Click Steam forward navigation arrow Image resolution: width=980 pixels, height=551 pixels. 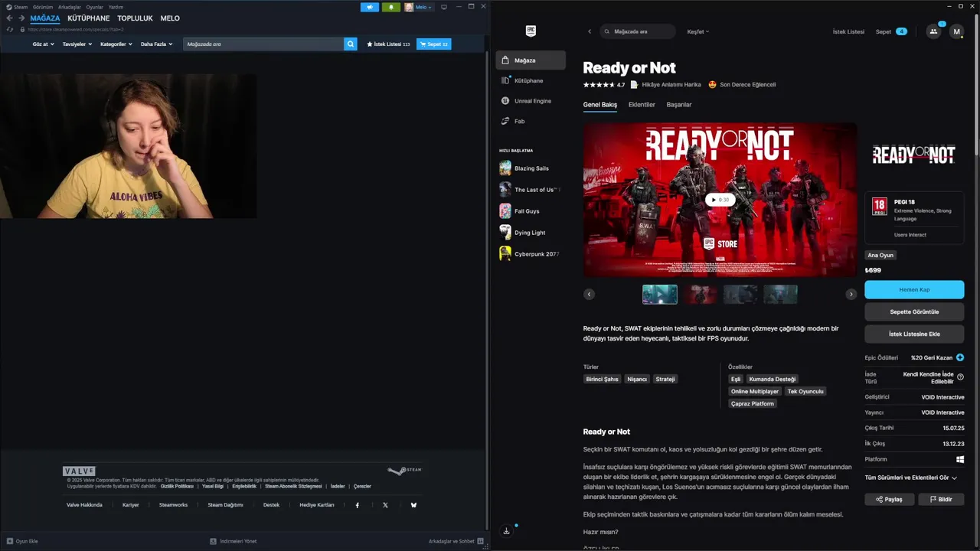21,18
